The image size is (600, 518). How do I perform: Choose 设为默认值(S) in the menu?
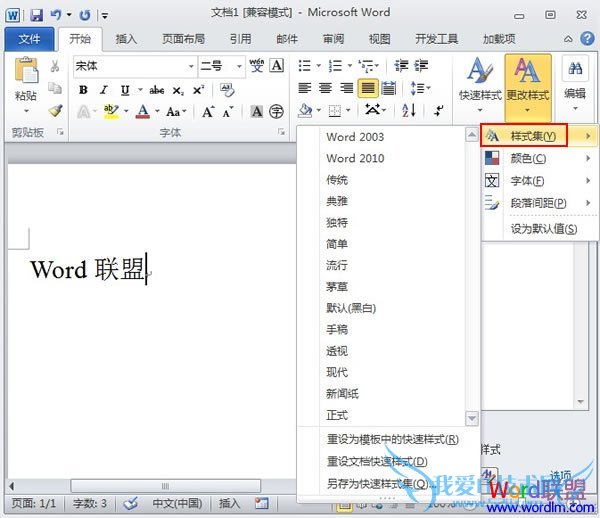(543, 229)
